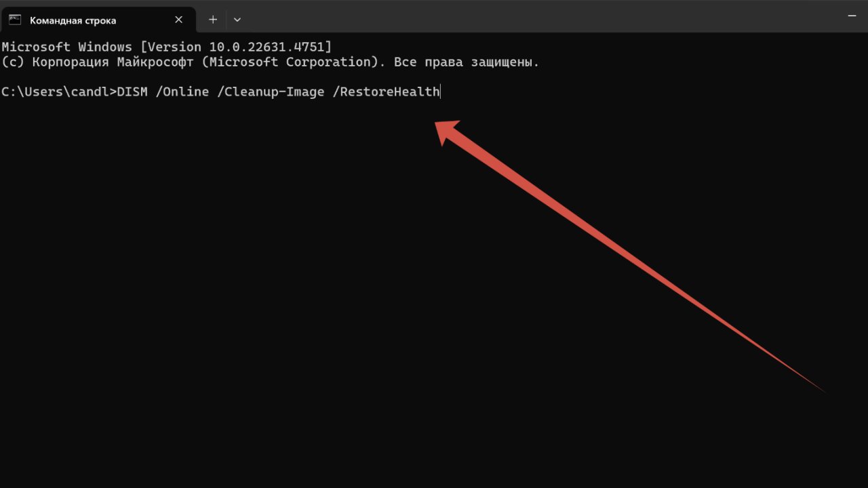Viewport: 868px width, 488px height.
Task: Click the empty black terminal area
Action: pyautogui.click(x=271, y=305)
